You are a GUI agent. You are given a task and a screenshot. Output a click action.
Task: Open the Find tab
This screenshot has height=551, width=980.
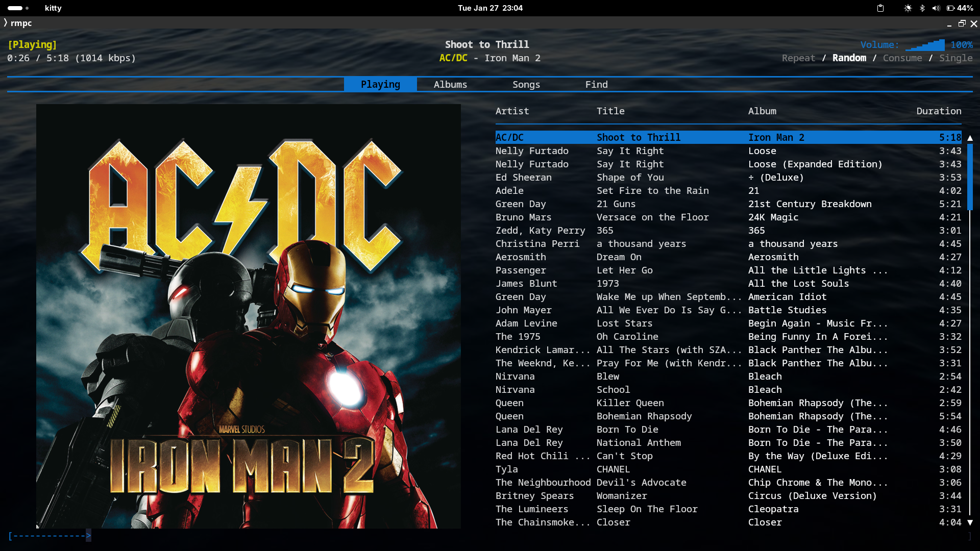[596, 84]
